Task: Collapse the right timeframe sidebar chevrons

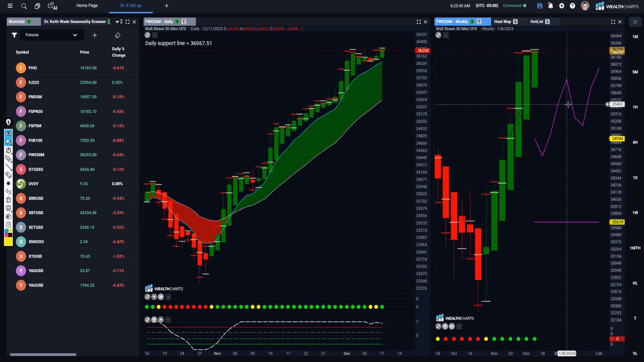Action: (x=635, y=22)
